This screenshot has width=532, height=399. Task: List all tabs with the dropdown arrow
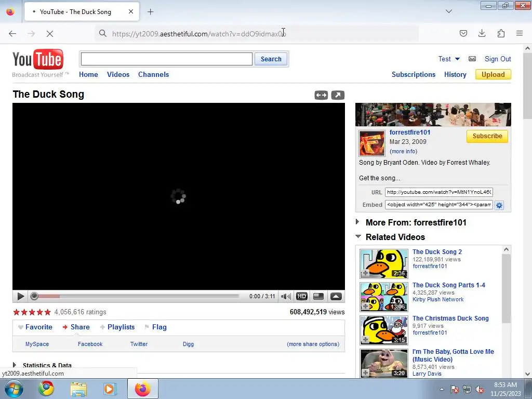(x=448, y=11)
